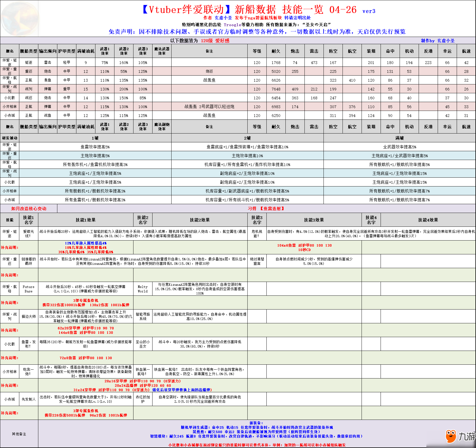Click '主炮底座+1/全武器效率提高5%' cell
The image size is (476, 448).
point(400,156)
